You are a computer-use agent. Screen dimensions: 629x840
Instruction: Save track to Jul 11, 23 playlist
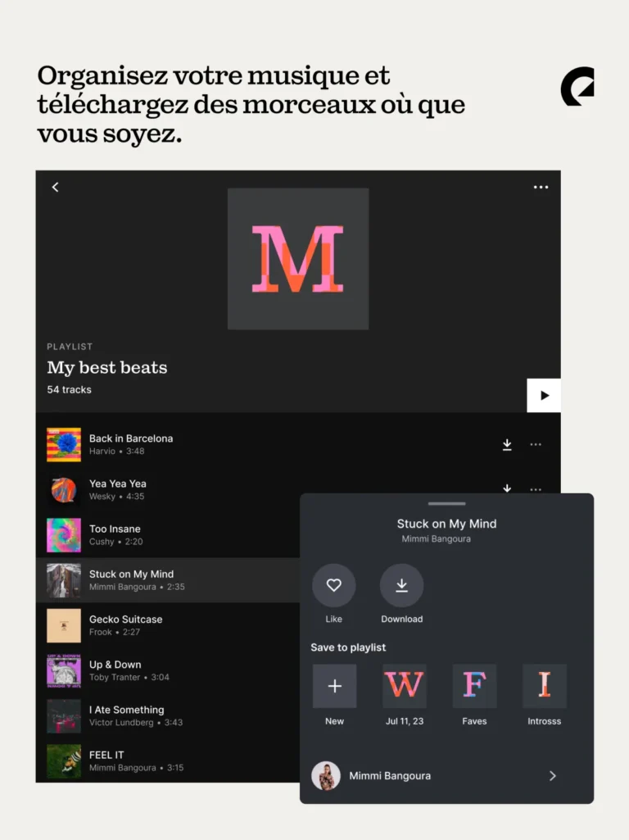(x=404, y=686)
